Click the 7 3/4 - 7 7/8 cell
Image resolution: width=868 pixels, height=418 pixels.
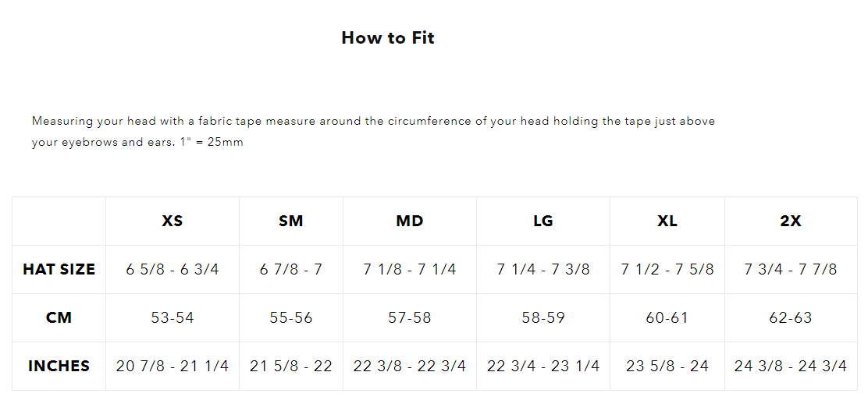pos(791,269)
